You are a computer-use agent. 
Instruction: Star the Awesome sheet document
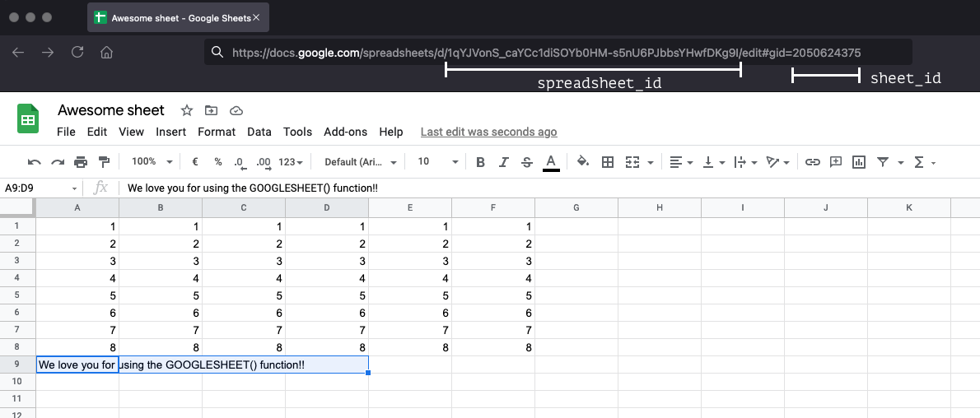[187, 110]
